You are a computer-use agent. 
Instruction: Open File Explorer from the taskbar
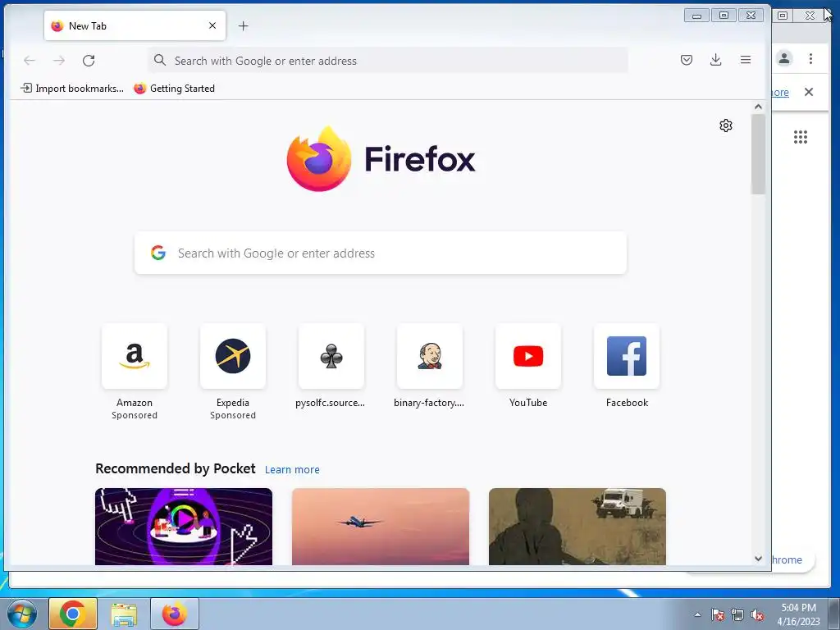click(124, 614)
